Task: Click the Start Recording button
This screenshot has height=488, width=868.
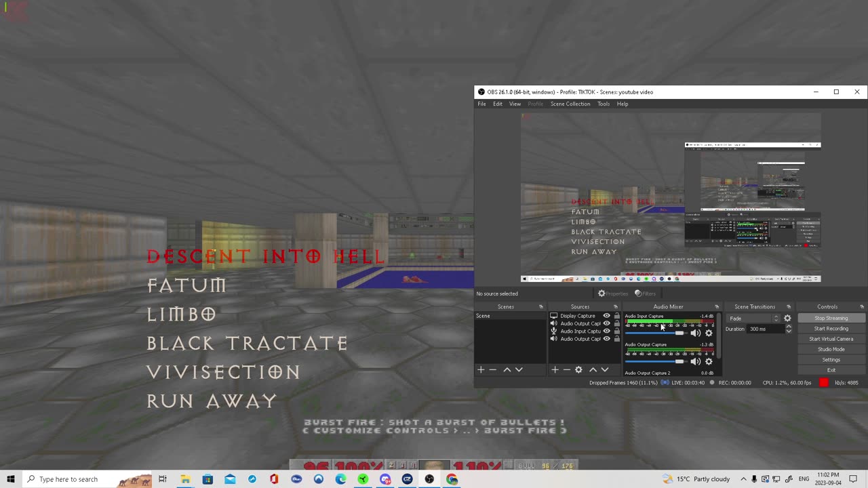Action: click(831, 329)
